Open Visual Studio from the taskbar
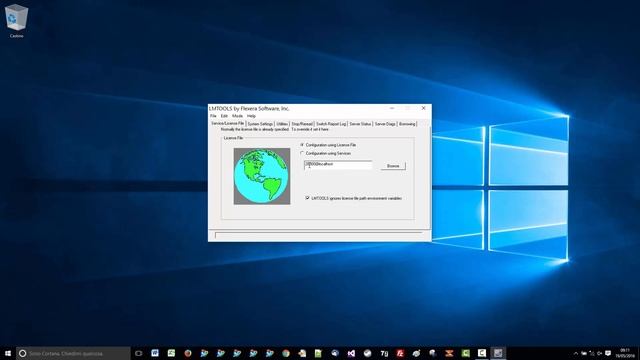The width and height of the screenshot is (640, 360). pyautogui.click(x=351, y=353)
